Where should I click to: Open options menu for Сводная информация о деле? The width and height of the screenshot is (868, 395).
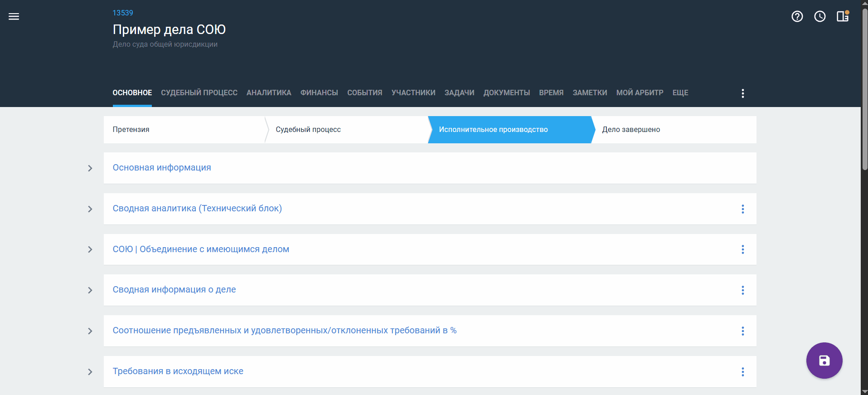coord(742,290)
